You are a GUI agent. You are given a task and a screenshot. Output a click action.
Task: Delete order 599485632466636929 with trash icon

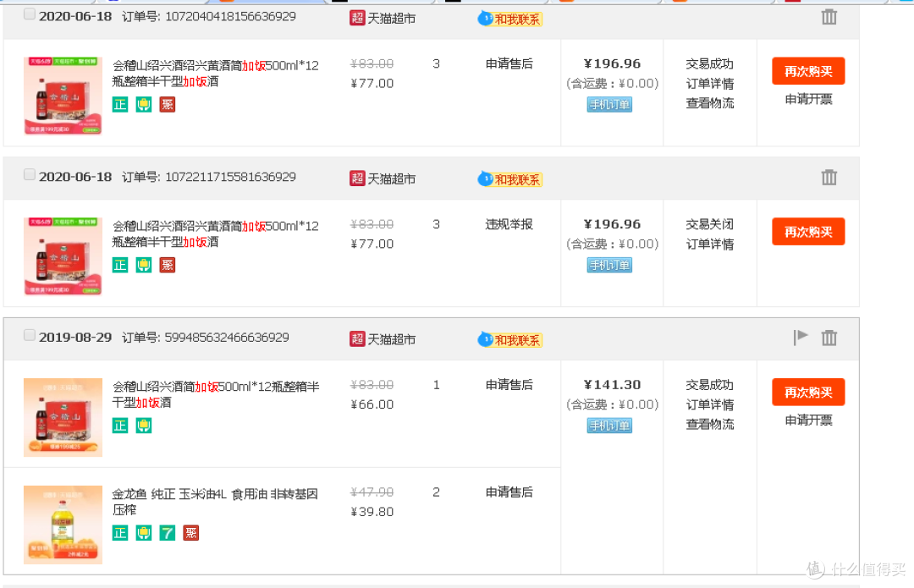tap(829, 338)
